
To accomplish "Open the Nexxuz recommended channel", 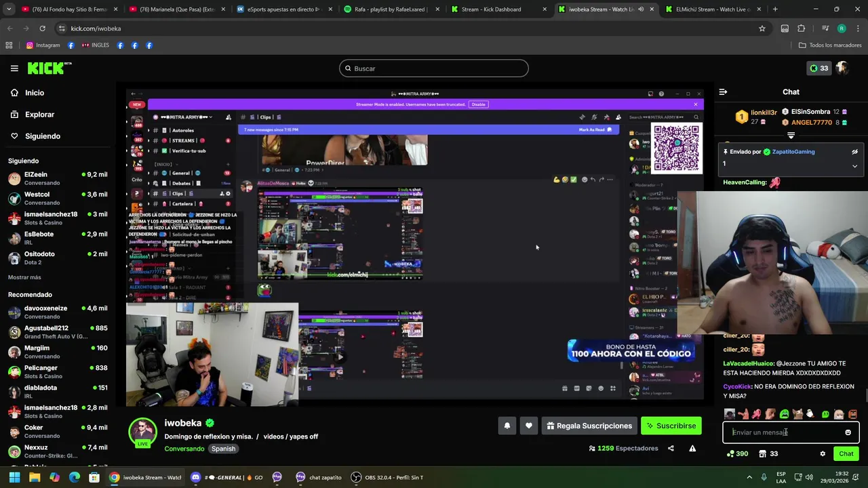I will click(x=58, y=451).
